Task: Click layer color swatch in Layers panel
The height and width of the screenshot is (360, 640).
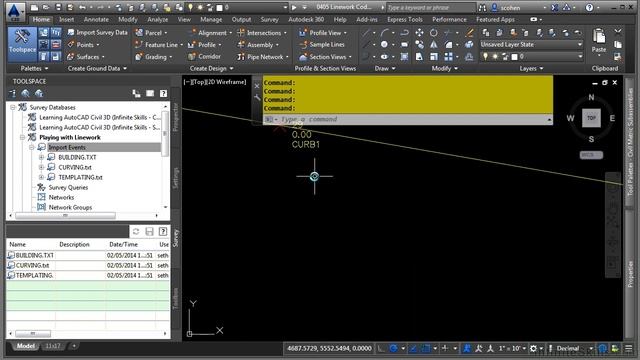Action: [x=515, y=56]
